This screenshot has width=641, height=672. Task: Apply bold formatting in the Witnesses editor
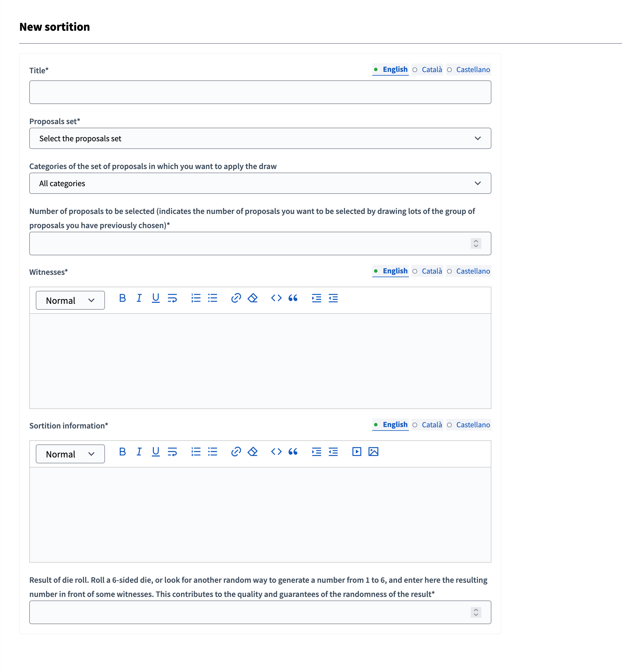tap(122, 298)
